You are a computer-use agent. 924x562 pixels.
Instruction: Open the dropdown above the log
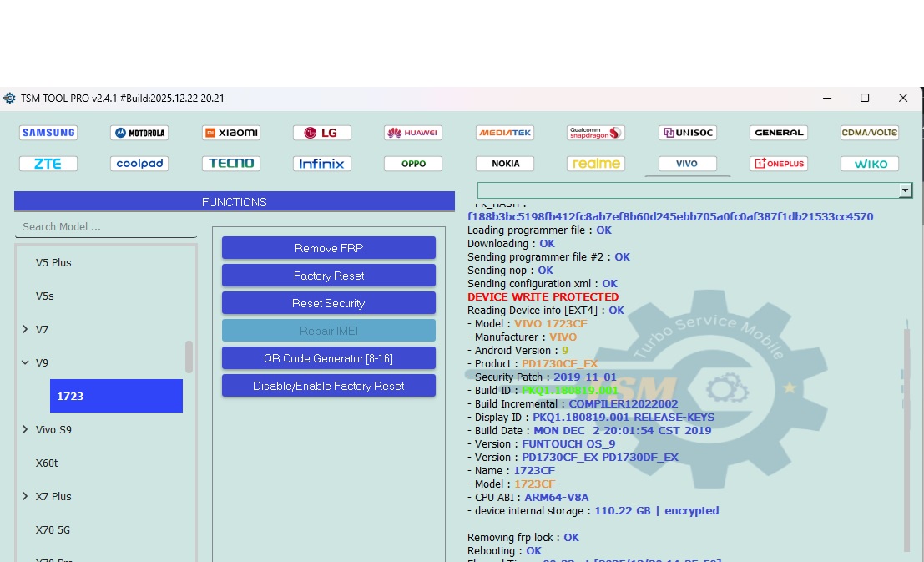click(905, 190)
